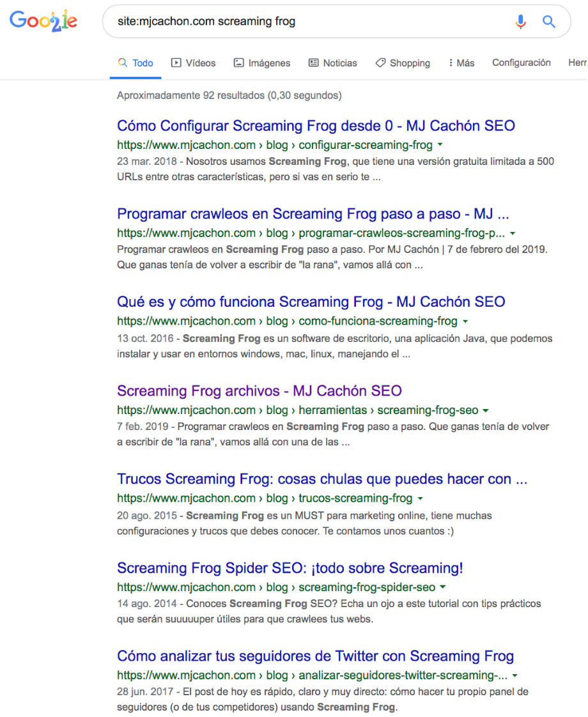Expand arrow next to screaming-frog-spider-seo URL

[443, 587]
